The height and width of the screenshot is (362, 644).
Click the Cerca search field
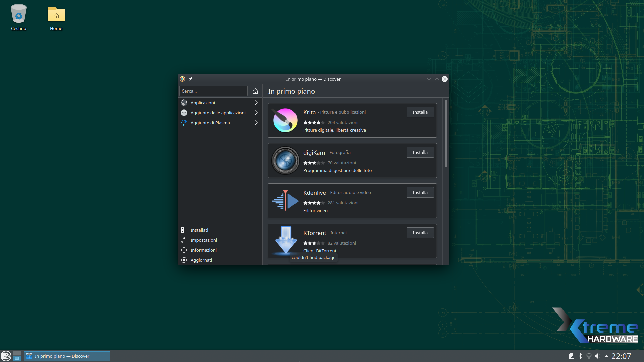213,91
